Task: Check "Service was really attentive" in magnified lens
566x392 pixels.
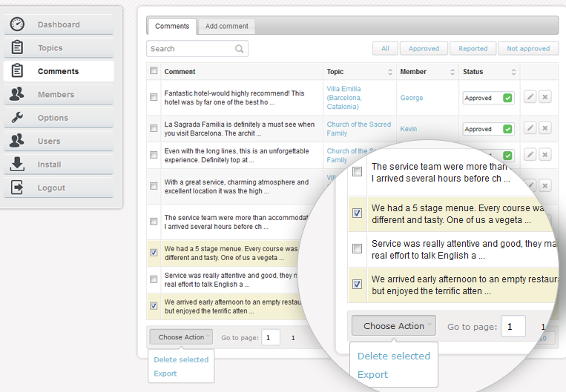Action: [357, 248]
